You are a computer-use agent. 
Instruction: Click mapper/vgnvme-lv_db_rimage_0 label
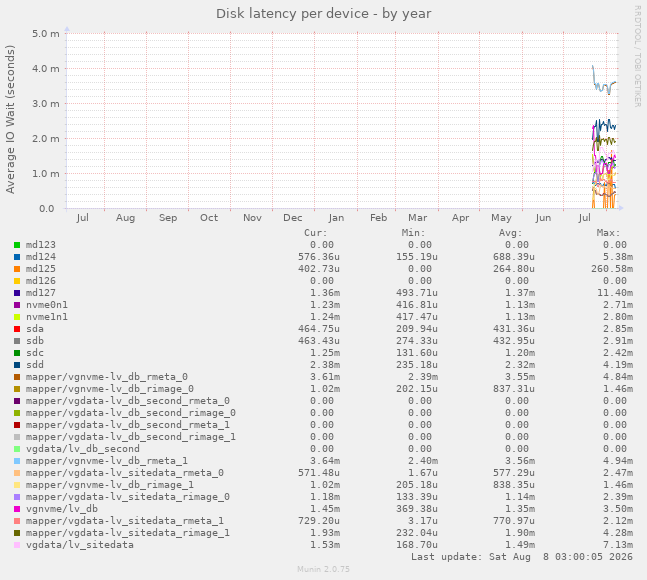coord(110,389)
